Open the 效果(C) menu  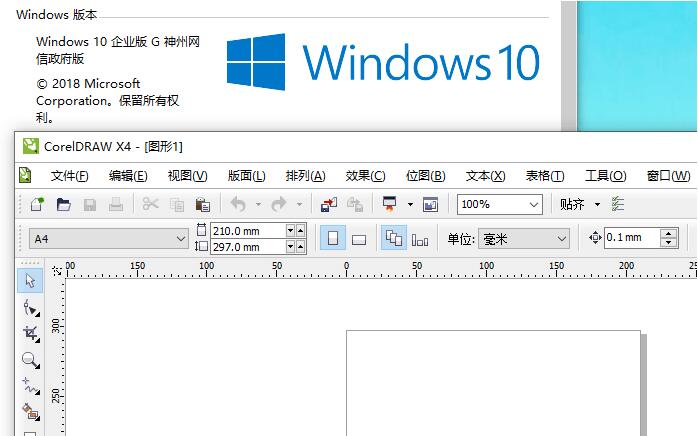click(x=365, y=176)
